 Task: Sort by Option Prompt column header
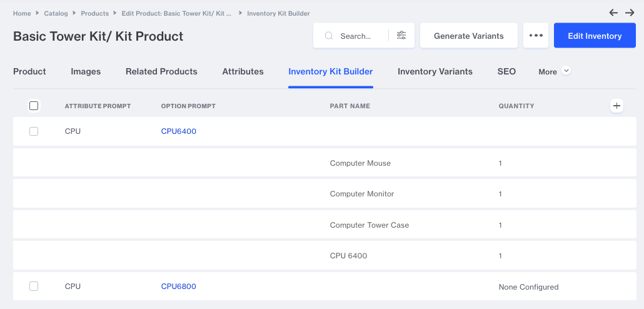click(188, 106)
